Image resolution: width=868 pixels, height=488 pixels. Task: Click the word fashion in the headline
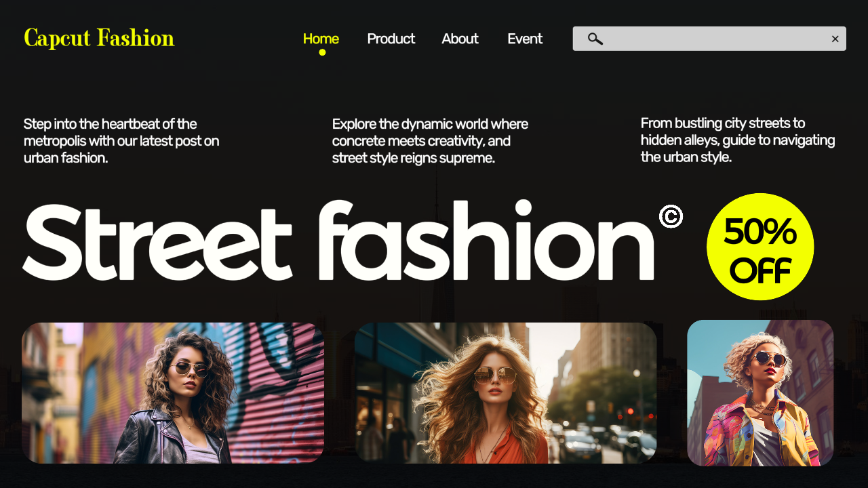pos(486,241)
